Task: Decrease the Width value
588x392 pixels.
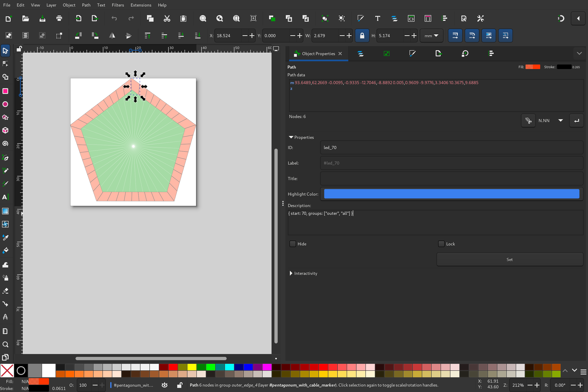Action: [342, 36]
